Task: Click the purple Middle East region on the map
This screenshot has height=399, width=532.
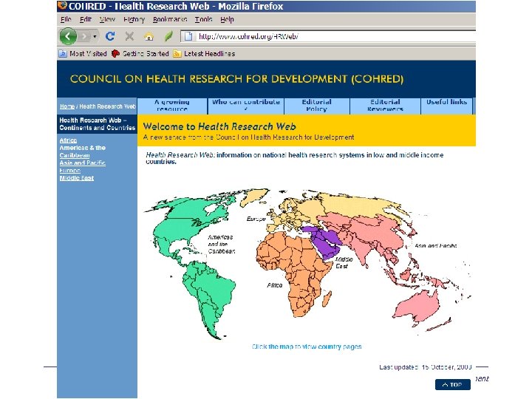Action: (x=326, y=242)
